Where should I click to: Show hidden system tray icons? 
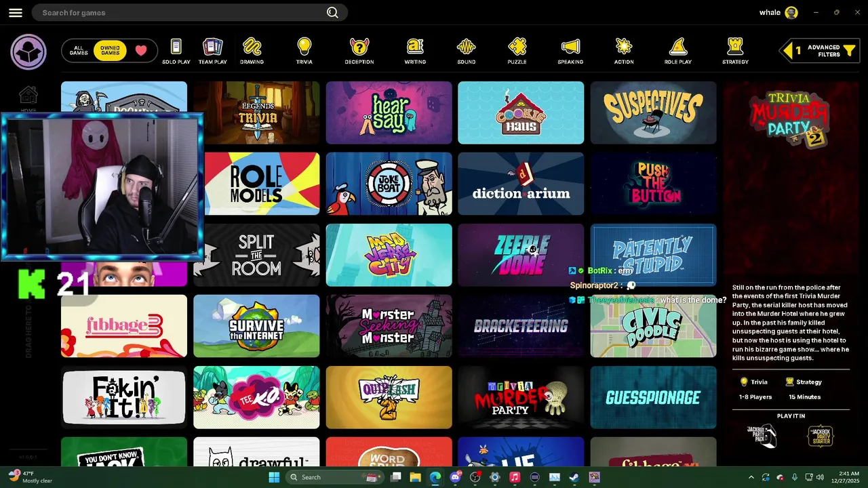(751, 477)
